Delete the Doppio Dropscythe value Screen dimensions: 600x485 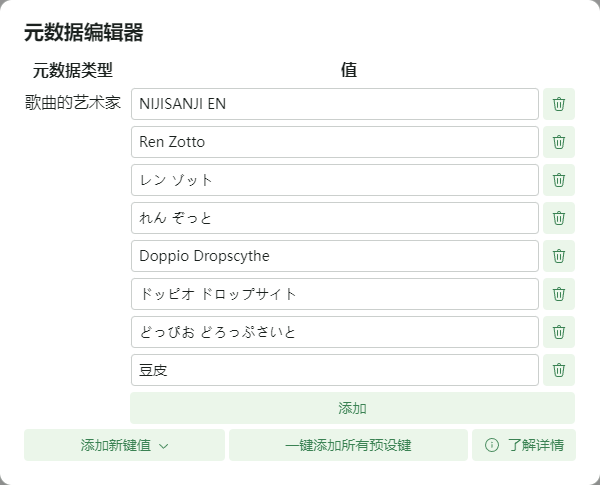[559, 256]
